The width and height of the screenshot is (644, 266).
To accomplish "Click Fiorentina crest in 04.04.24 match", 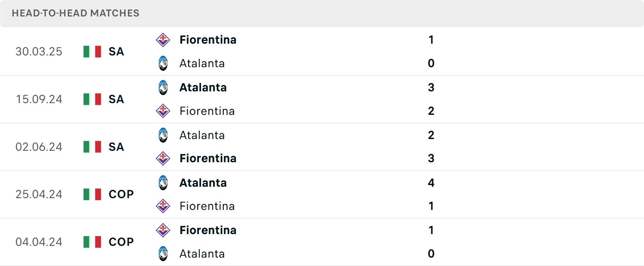I will [163, 230].
